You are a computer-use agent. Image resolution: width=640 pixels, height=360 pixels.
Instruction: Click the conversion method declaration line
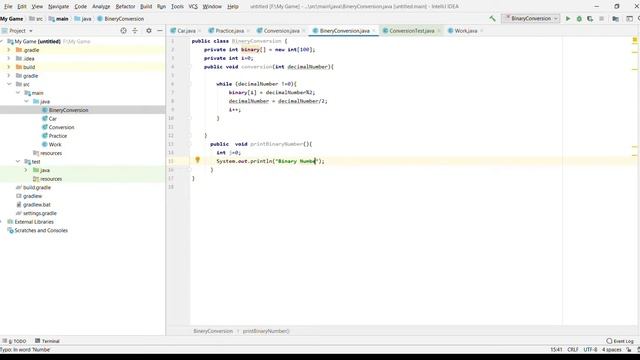pyautogui.click(x=269, y=67)
